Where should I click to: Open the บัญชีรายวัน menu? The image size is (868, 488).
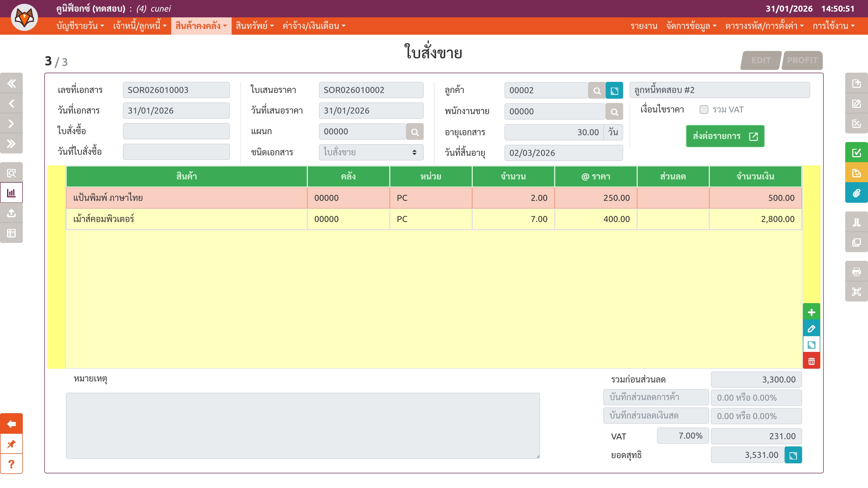pyautogui.click(x=80, y=26)
